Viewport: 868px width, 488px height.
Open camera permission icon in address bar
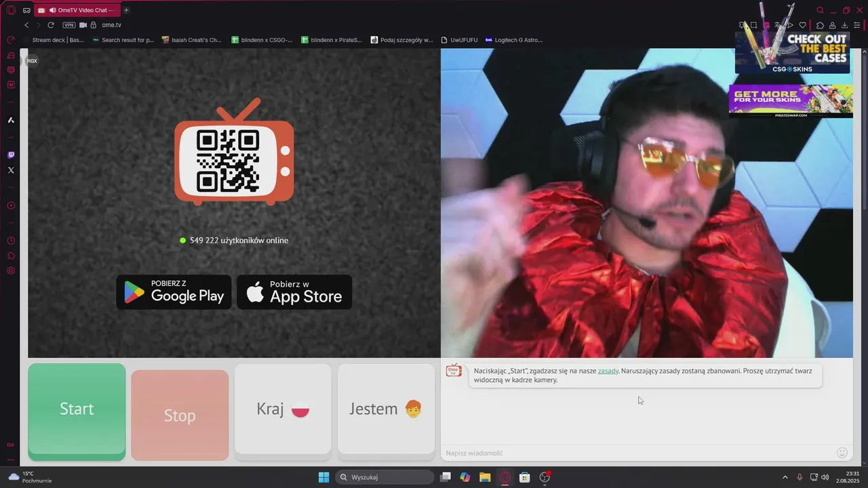click(x=83, y=25)
